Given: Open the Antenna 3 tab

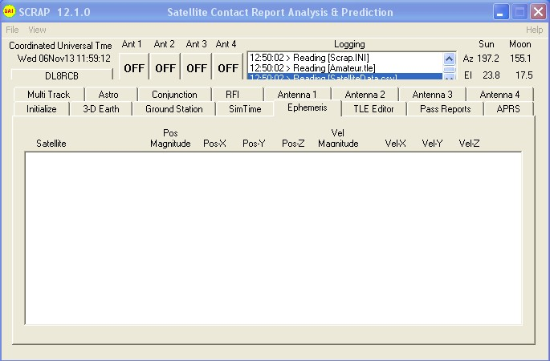Looking at the screenshot, I should point(432,94).
